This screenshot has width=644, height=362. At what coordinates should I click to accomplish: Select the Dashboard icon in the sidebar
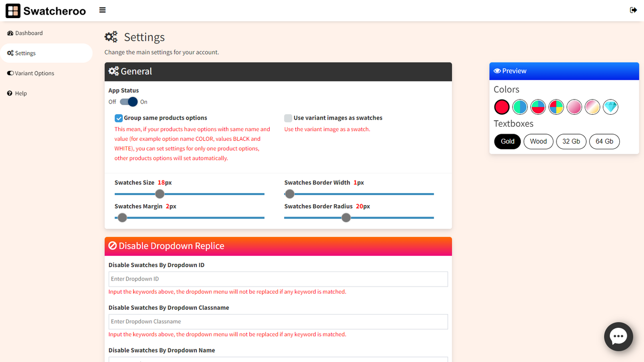pos(10,33)
